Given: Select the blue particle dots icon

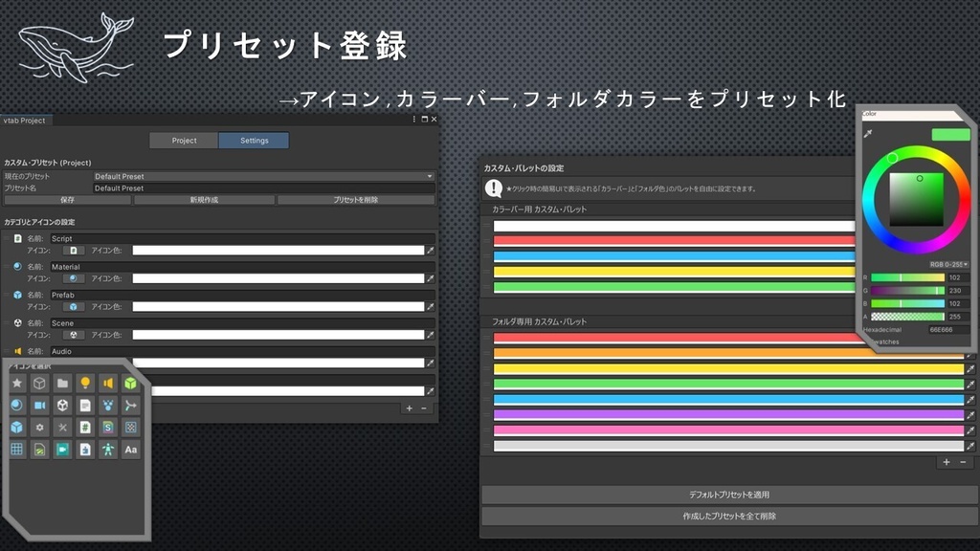Looking at the screenshot, I should (108, 406).
